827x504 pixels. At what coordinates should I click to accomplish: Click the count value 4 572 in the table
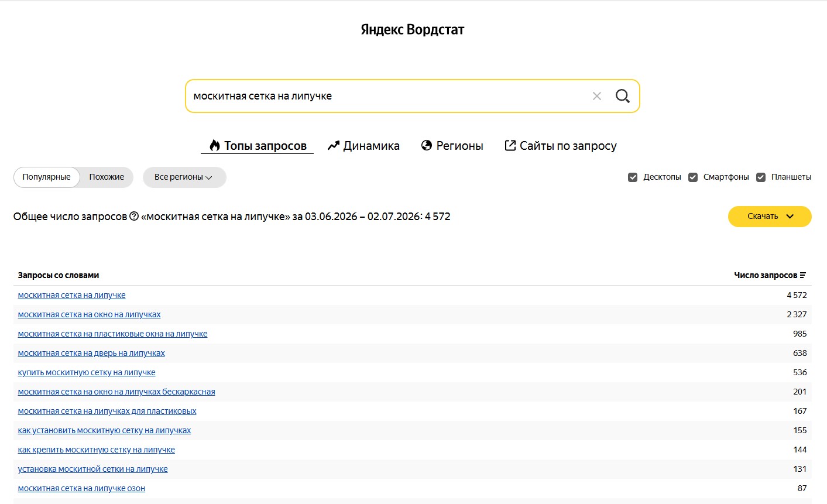797,296
